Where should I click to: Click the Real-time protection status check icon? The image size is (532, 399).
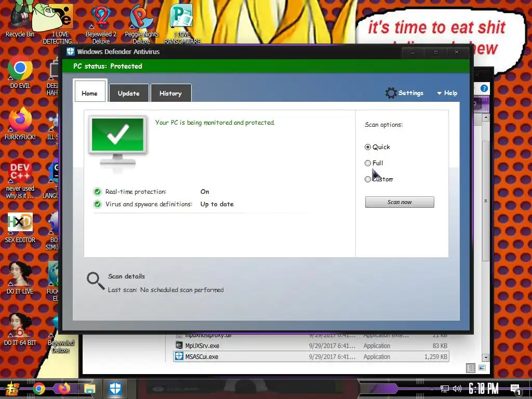[98, 192]
